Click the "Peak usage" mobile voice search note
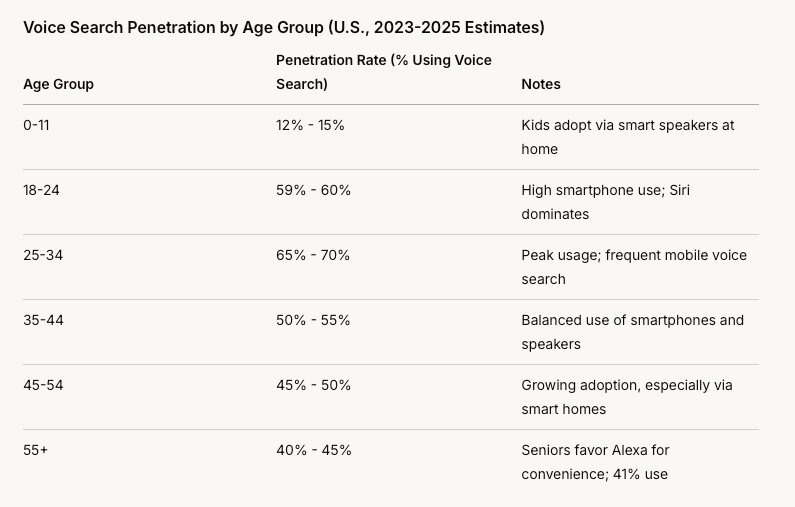 tap(633, 267)
